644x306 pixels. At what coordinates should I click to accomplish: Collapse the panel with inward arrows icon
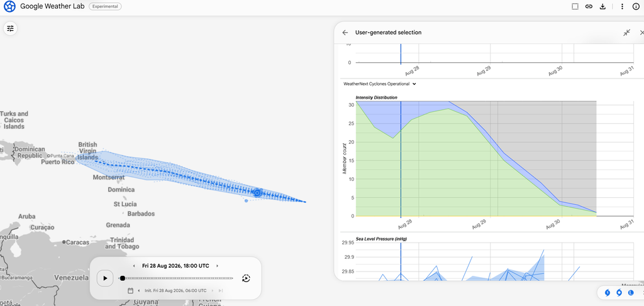[626, 33]
